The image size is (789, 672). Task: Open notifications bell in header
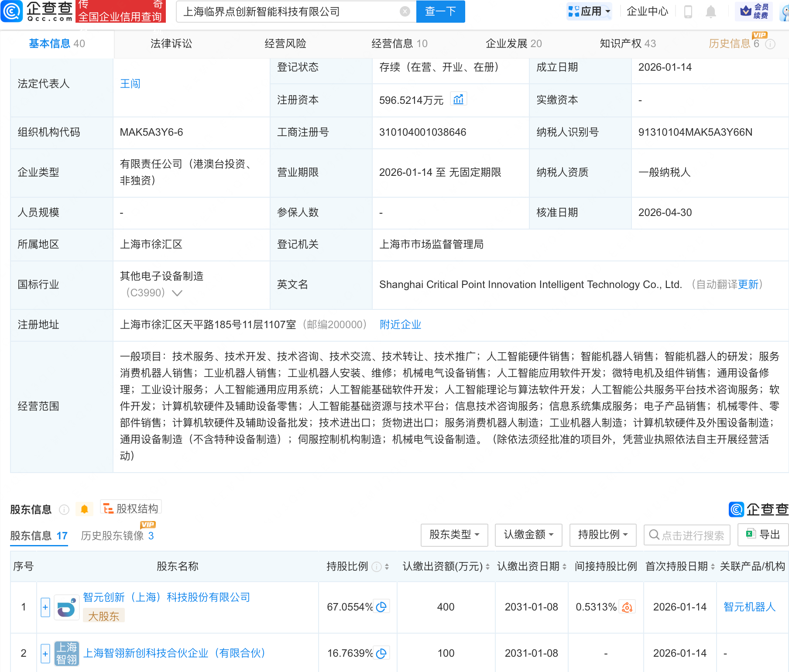711,12
